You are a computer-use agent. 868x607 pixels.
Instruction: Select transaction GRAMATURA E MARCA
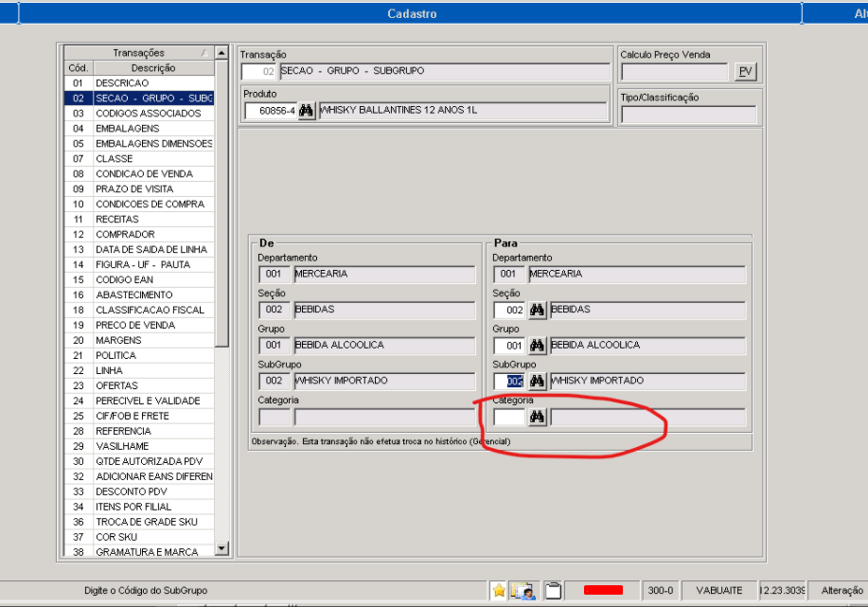tap(139, 552)
